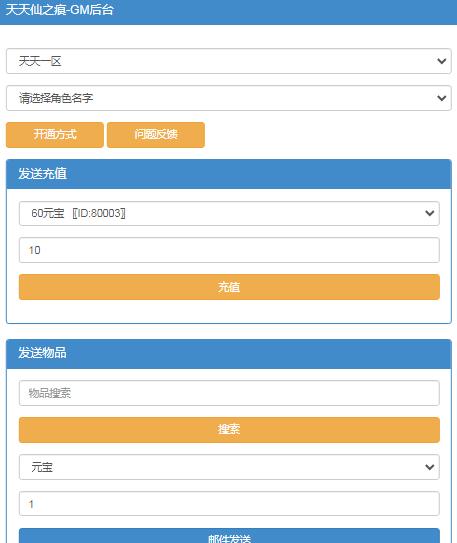Viewport: 457px width, 543px height.
Task: Click the chevron arrow on recharge package selector
Action: pyautogui.click(x=430, y=213)
